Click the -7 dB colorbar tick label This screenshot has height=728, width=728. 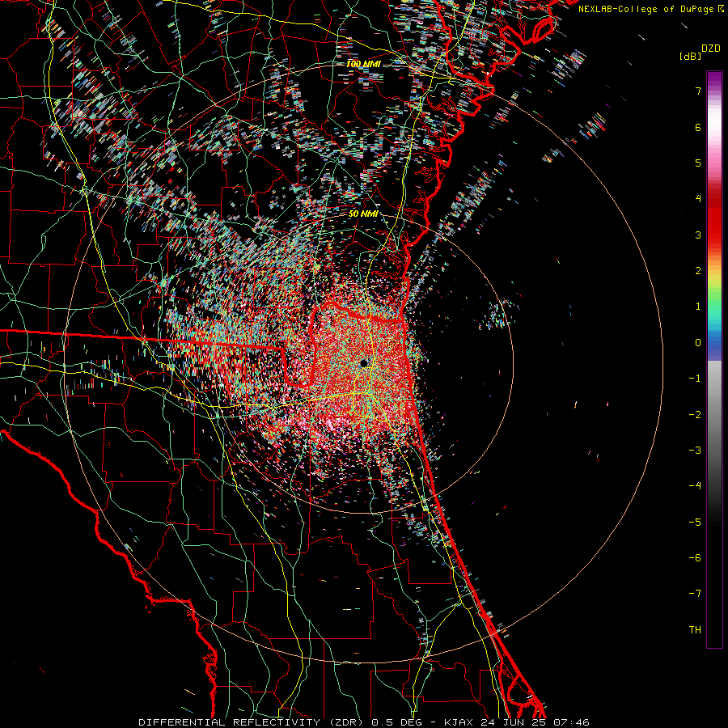click(x=695, y=594)
